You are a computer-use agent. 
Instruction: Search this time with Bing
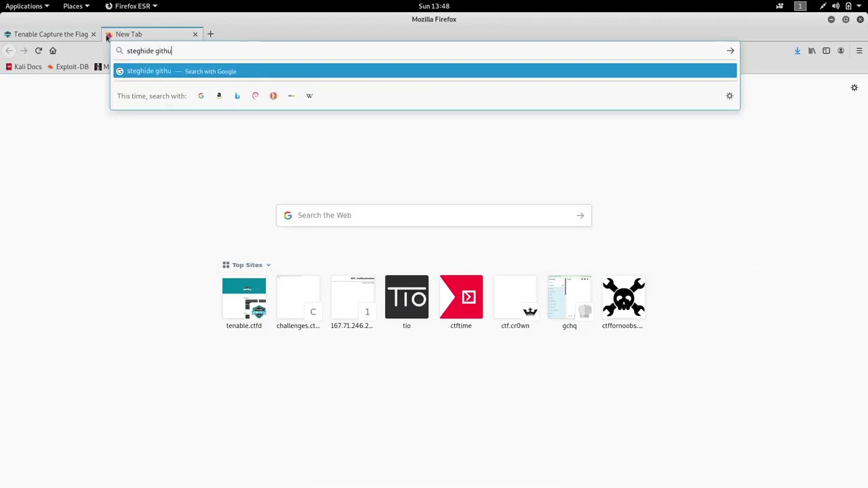[x=237, y=96]
